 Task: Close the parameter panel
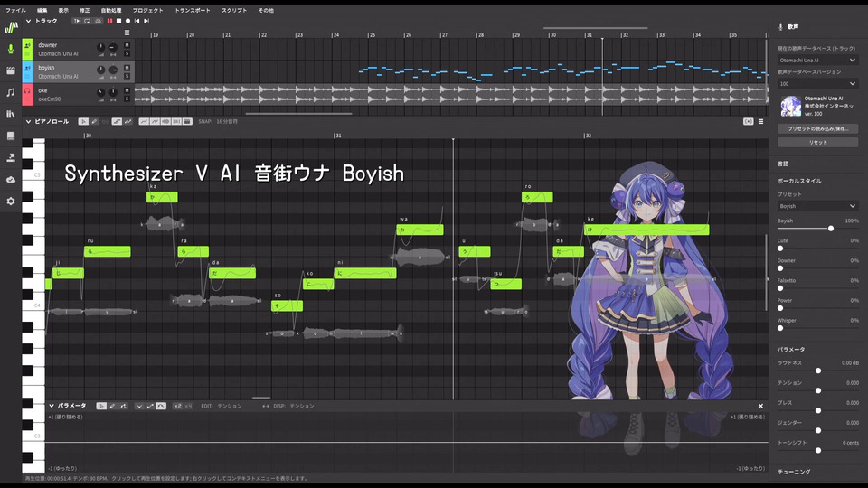click(760, 406)
